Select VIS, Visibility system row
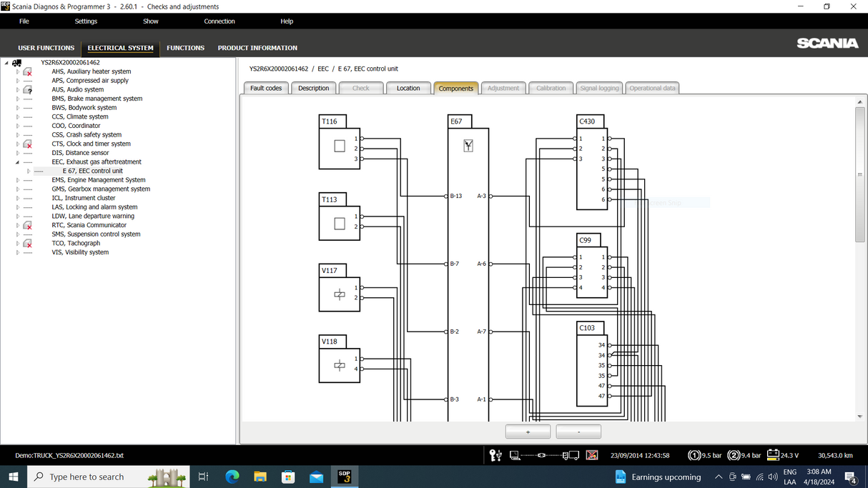Image resolution: width=868 pixels, height=488 pixels. [x=80, y=252]
